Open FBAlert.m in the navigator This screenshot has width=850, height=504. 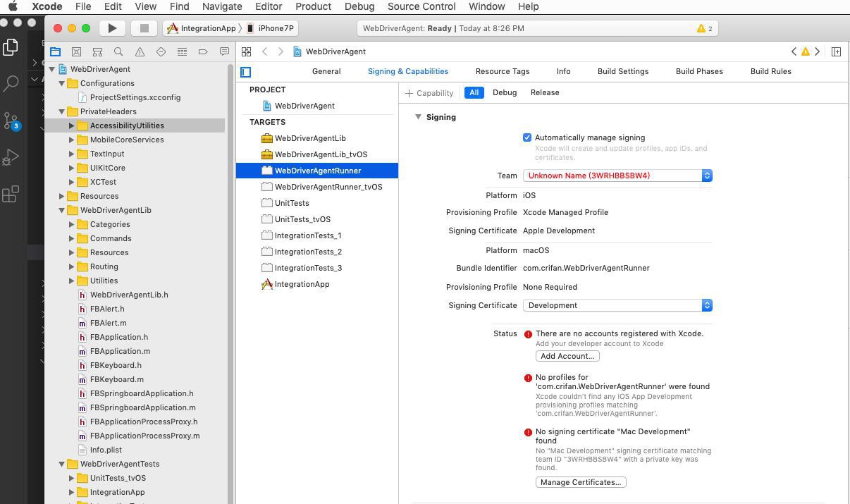(x=109, y=323)
